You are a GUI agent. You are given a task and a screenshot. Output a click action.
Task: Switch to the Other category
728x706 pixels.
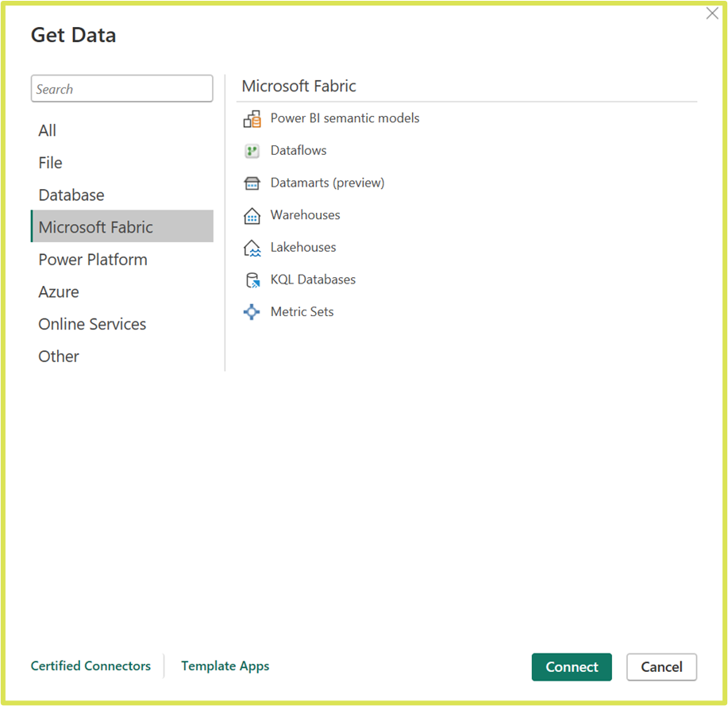[x=122, y=357]
